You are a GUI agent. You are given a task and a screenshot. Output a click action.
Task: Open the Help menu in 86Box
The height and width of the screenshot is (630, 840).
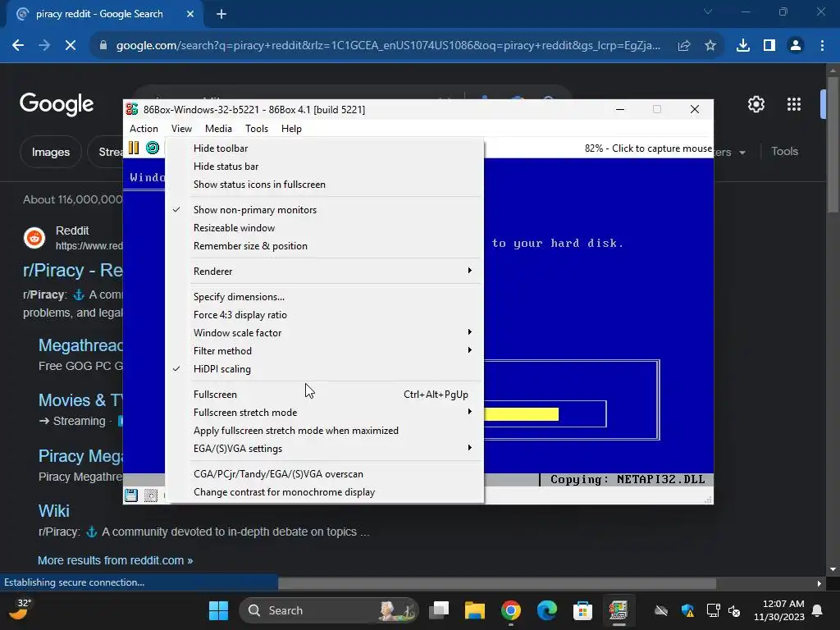coord(291,129)
